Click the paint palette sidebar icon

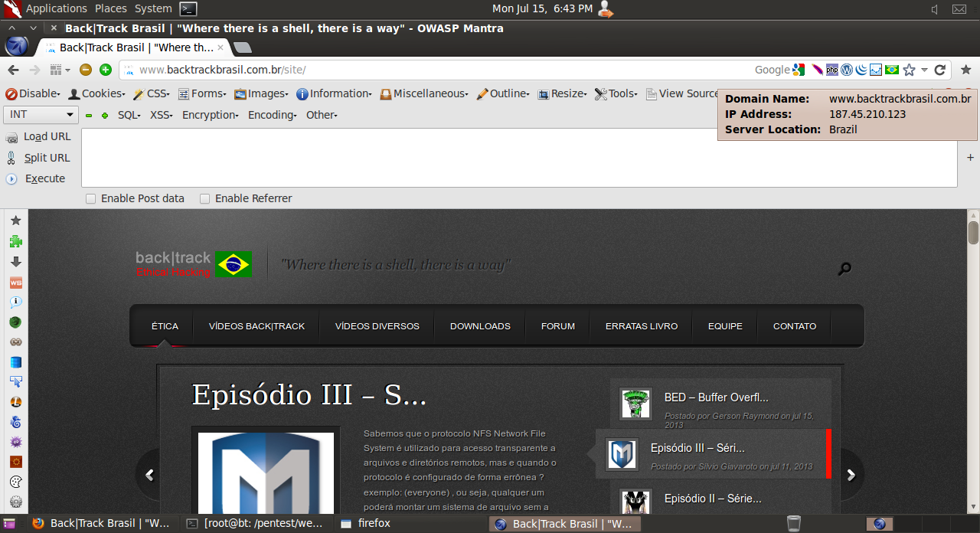coord(15,482)
